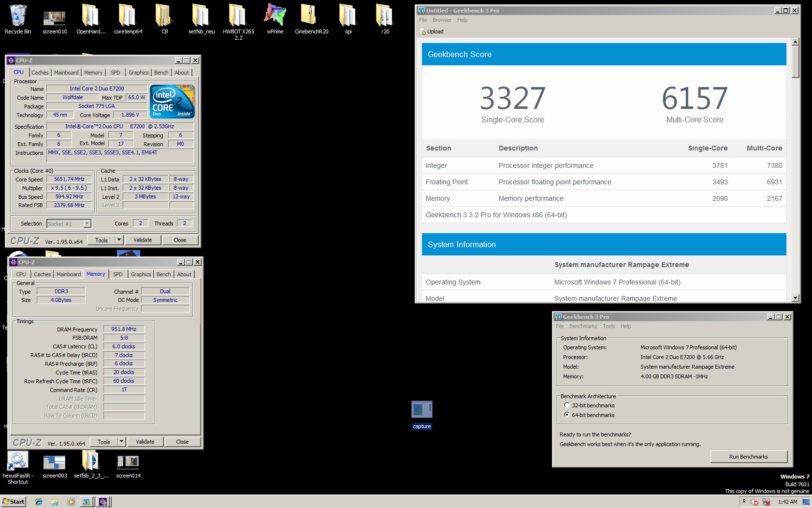Open Bench tab in top CPU-Z window
812x508 pixels.
pyautogui.click(x=161, y=73)
